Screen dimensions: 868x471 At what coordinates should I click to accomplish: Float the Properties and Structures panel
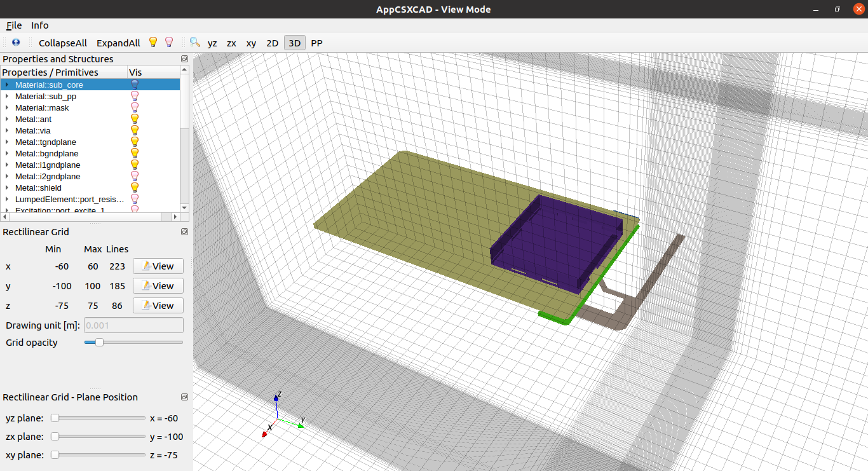(184, 58)
